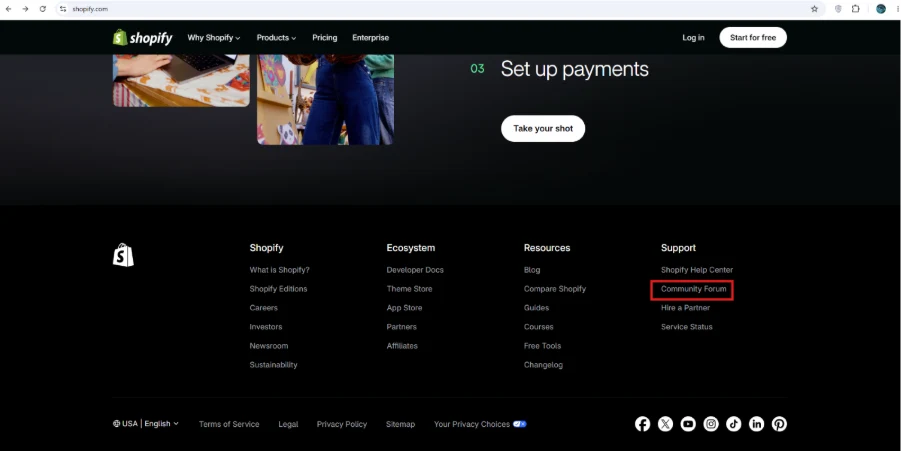Click the white Shopify bag logo in footer

(x=123, y=255)
